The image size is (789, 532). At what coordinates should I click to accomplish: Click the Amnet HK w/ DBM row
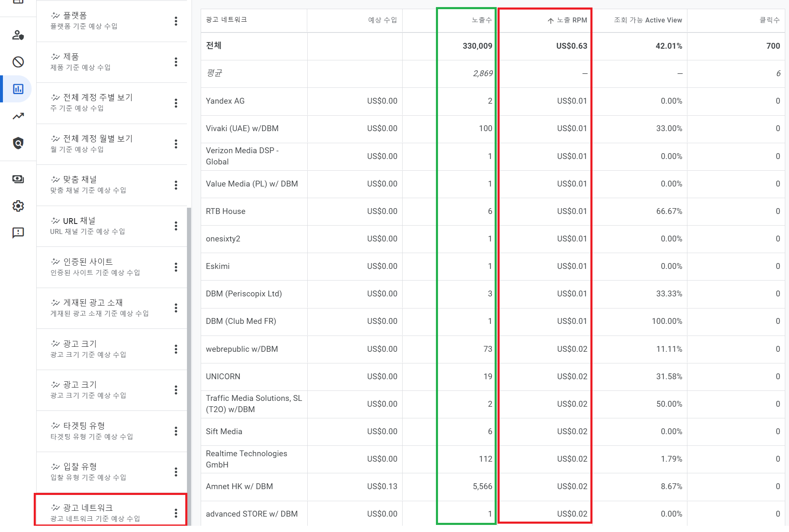pos(239,486)
